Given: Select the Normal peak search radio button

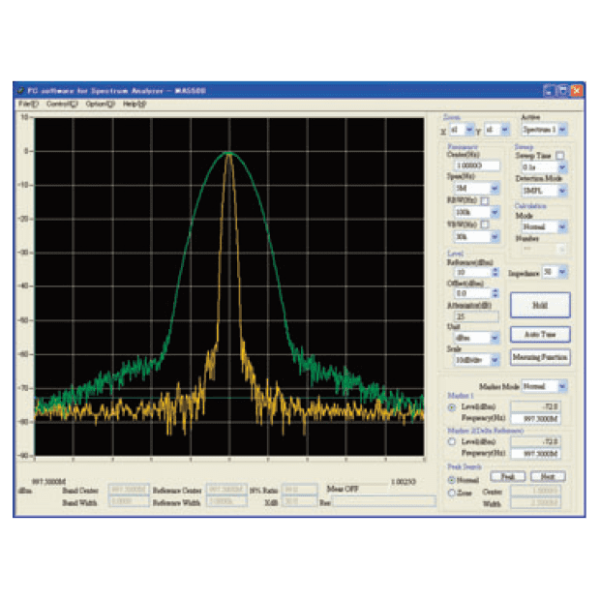Looking at the screenshot, I should (x=452, y=480).
